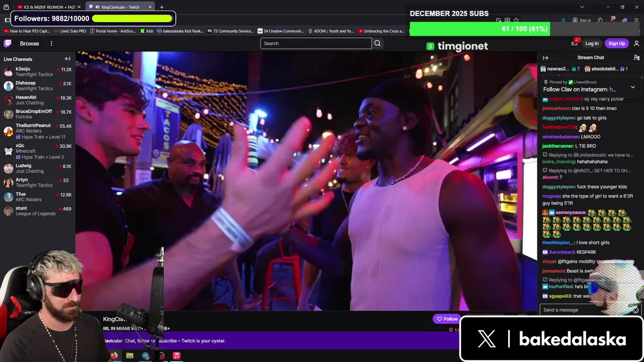Open the browser hamburger application menu
Viewport: 644px width, 362px height.
click(636, 20)
